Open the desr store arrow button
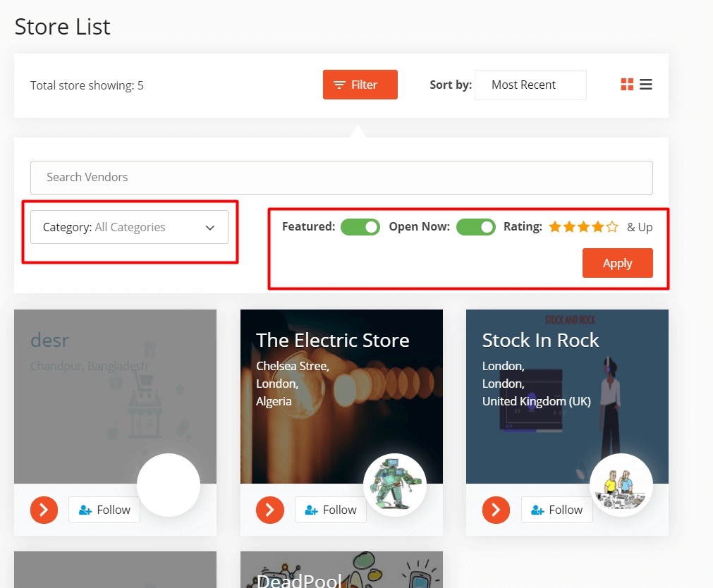713x588 pixels. pyautogui.click(x=44, y=510)
